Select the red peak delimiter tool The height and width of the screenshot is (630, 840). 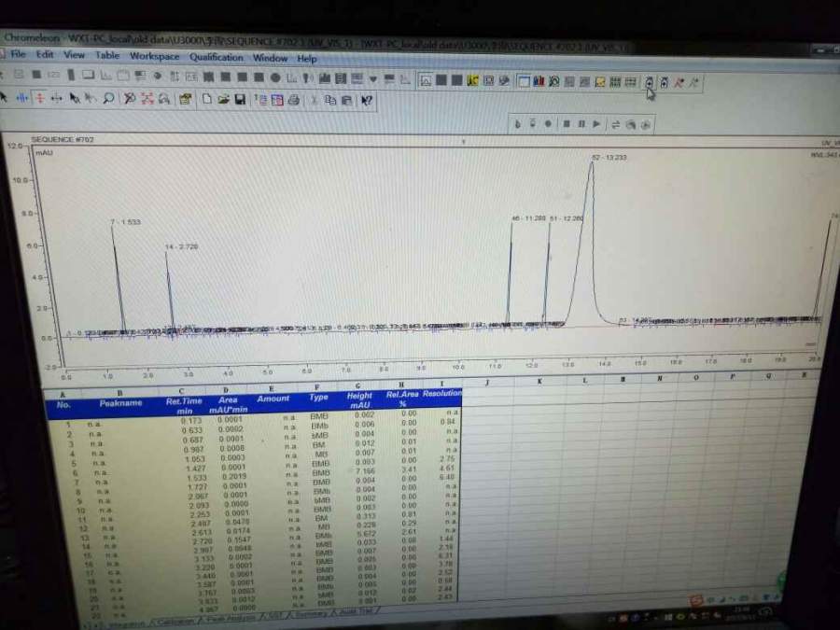click(x=39, y=97)
